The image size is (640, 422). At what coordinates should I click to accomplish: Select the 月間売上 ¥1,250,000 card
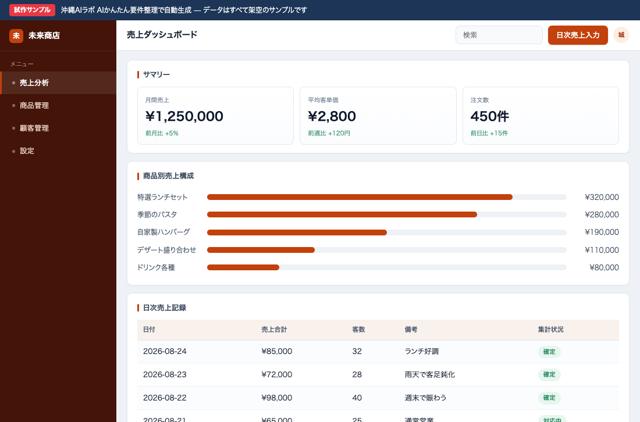[215, 116]
